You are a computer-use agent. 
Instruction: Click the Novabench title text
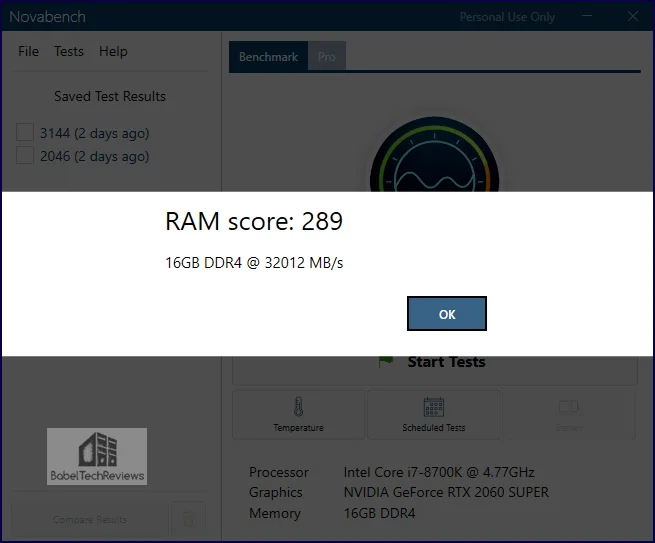[x=47, y=17]
